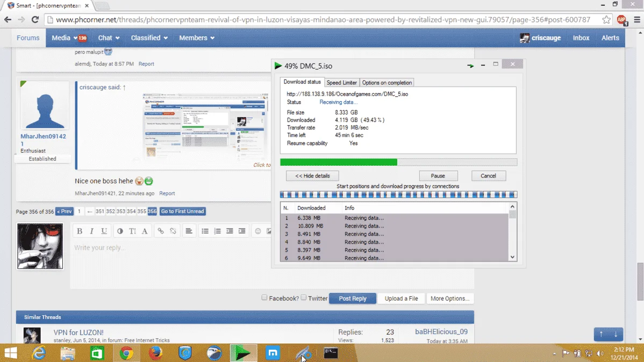This screenshot has height=362, width=644.
Task: Switch to Options on completion tab
Action: 387,83
